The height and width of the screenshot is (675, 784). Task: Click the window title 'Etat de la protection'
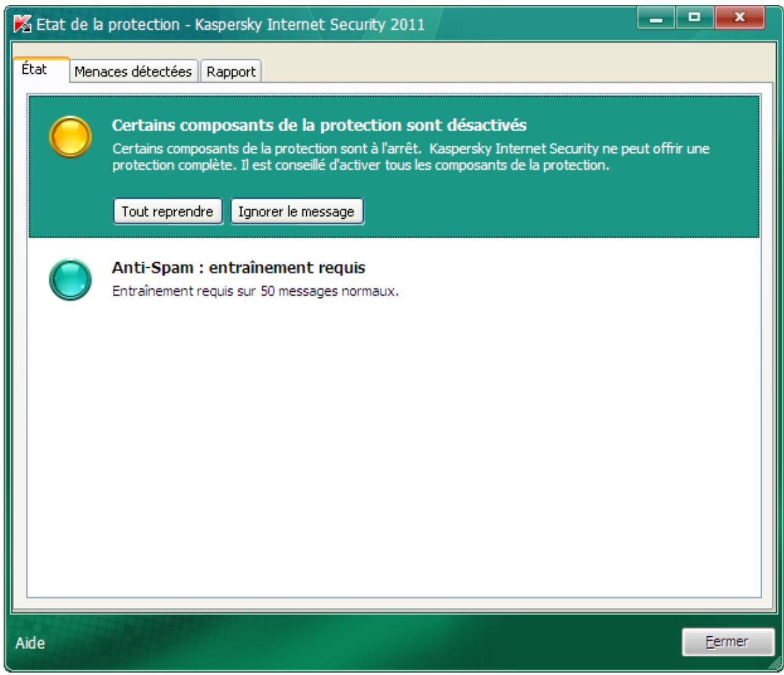click(x=108, y=25)
